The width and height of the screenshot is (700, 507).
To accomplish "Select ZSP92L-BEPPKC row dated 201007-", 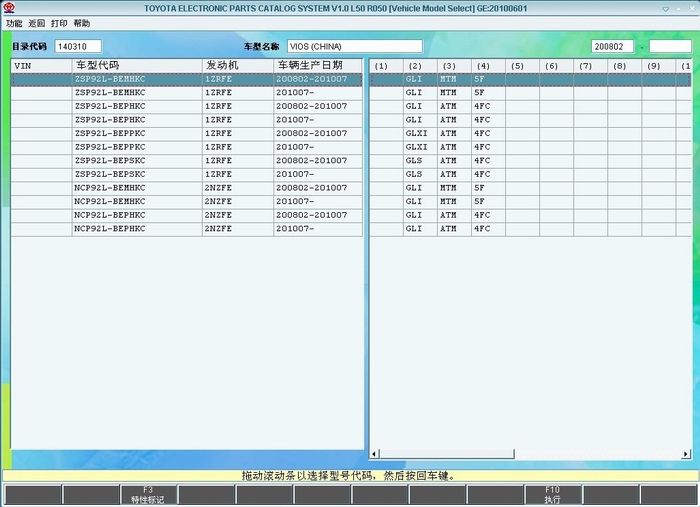I will click(x=187, y=147).
